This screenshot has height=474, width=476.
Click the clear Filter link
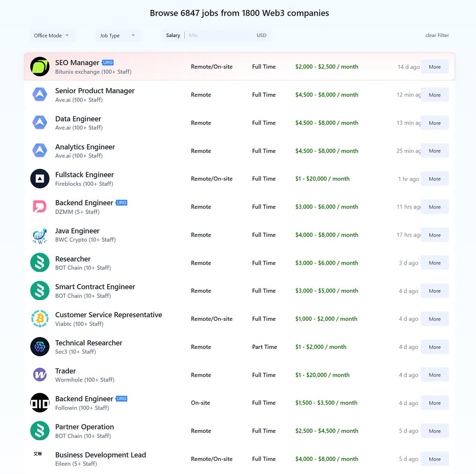437,35
